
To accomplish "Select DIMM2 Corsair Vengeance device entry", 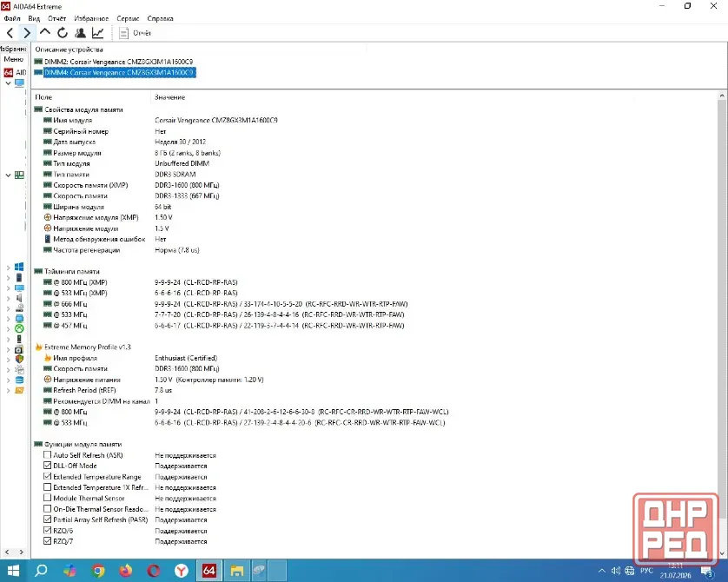I will (x=118, y=62).
